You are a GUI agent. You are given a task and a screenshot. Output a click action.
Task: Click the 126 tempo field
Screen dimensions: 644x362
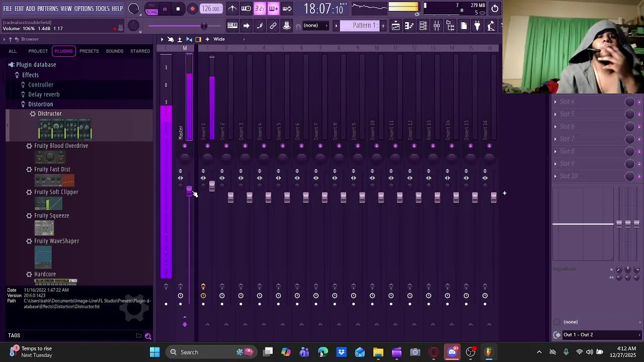(x=211, y=9)
